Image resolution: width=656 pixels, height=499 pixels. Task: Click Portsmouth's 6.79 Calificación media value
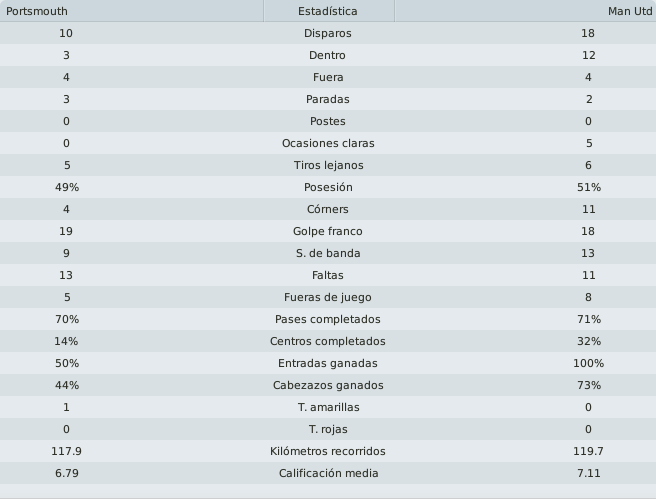click(x=67, y=473)
